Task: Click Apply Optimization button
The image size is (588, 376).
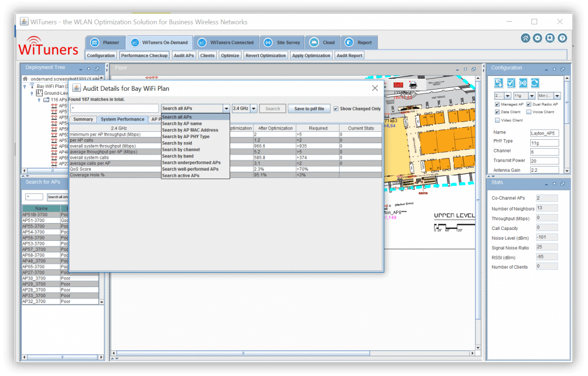Action: click(311, 55)
